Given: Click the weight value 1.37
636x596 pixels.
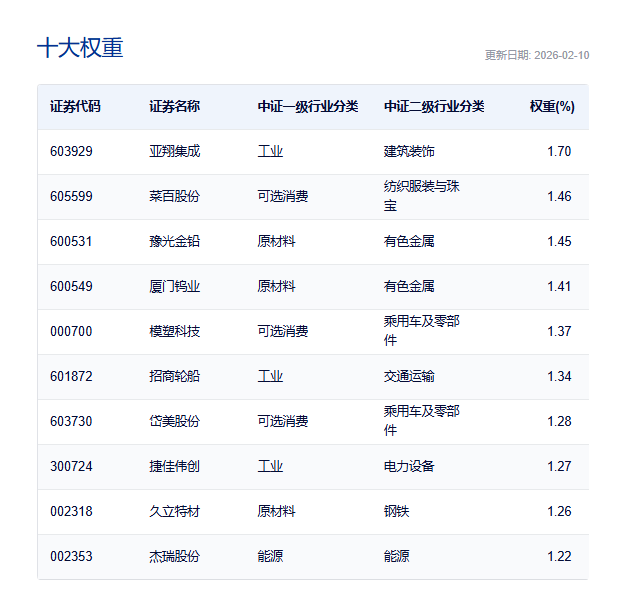Looking at the screenshot, I should coord(559,331).
